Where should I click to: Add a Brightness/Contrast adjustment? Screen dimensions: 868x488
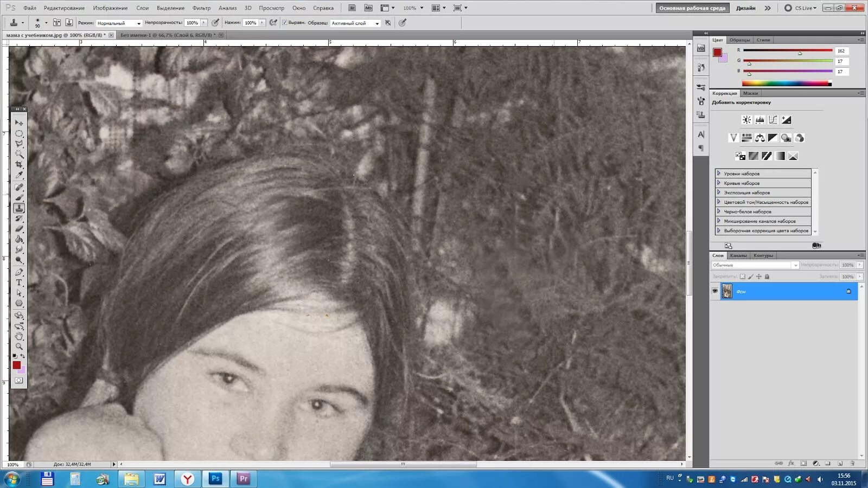tap(747, 120)
